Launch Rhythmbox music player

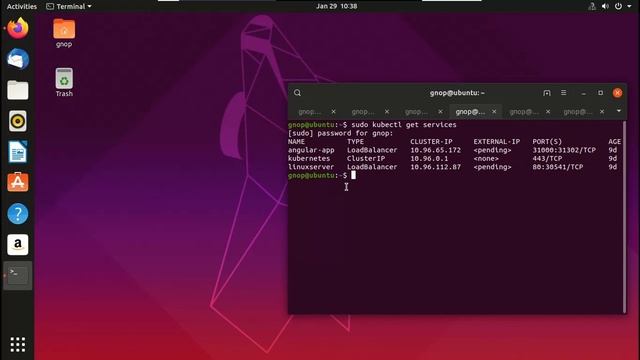pos(18,121)
